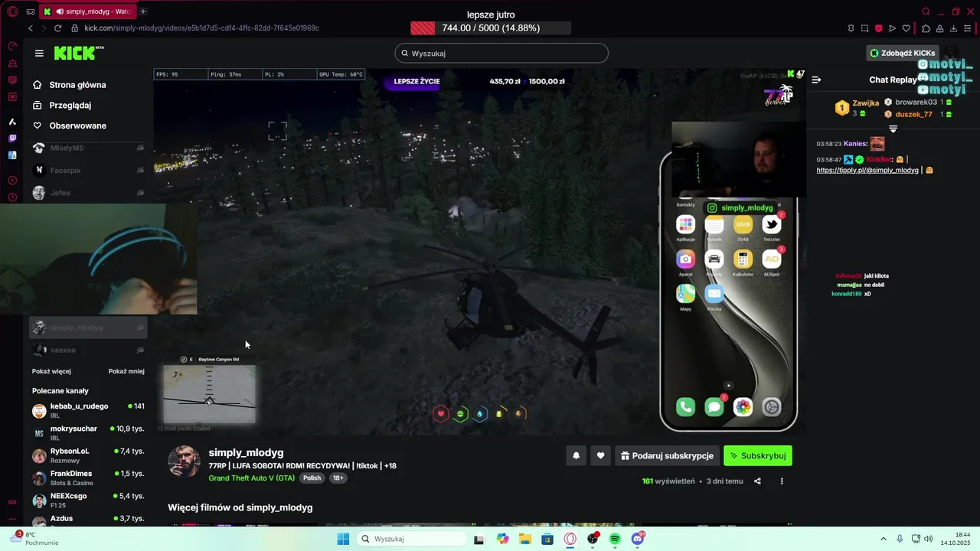
Task: Reload the page
Action: click(57, 28)
